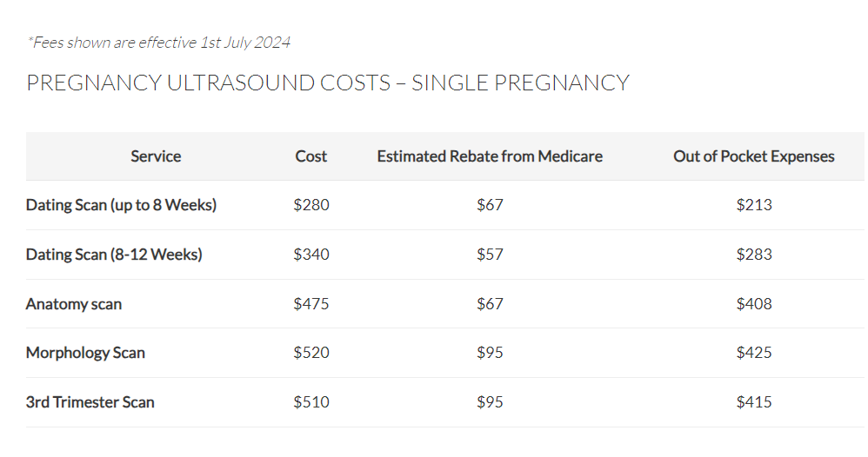
Task: Click the $408 out of pocket amount
Action: click(753, 304)
